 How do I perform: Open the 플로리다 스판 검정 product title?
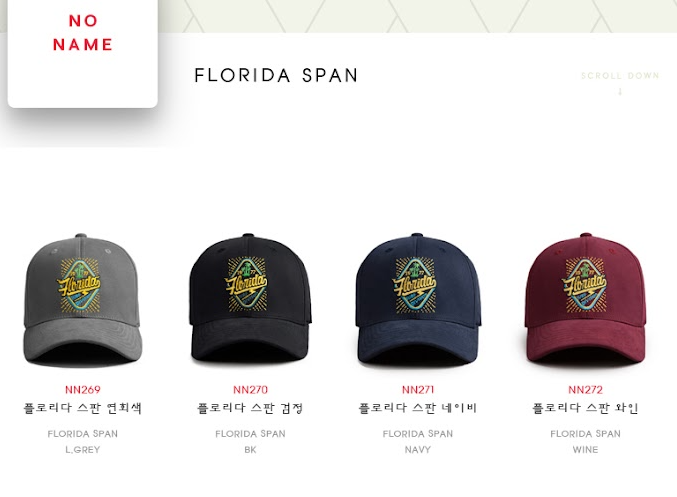pos(250,408)
